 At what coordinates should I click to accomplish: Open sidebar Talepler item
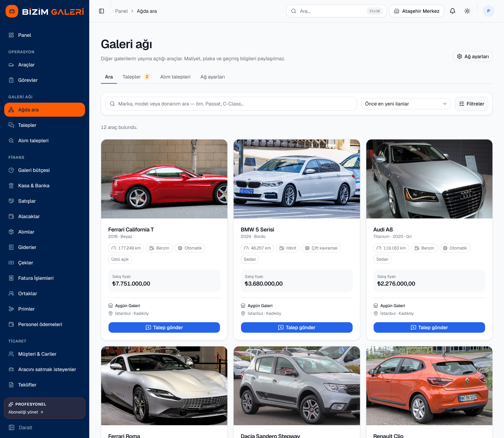[x=44, y=125]
